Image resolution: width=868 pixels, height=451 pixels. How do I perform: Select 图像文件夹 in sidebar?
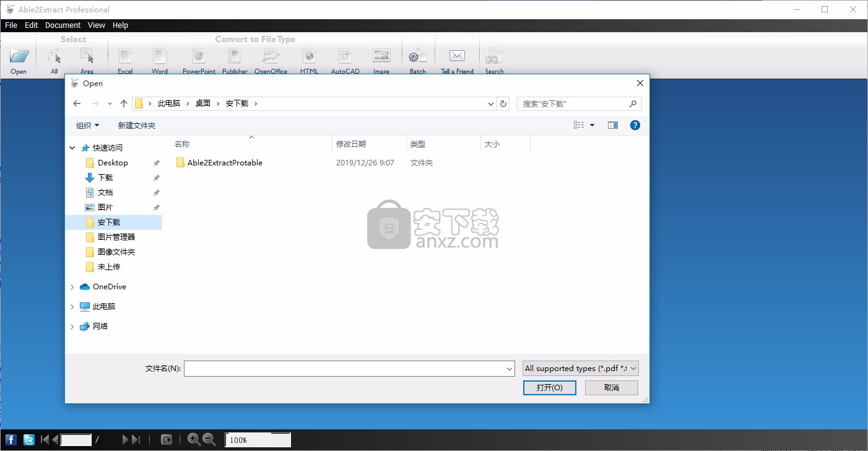click(x=116, y=252)
